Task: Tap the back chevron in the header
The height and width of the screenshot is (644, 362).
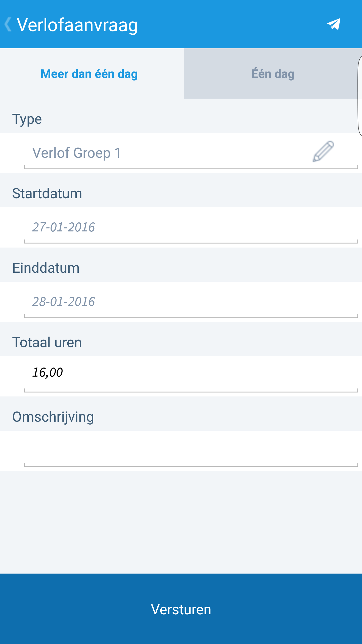Action: (8, 24)
